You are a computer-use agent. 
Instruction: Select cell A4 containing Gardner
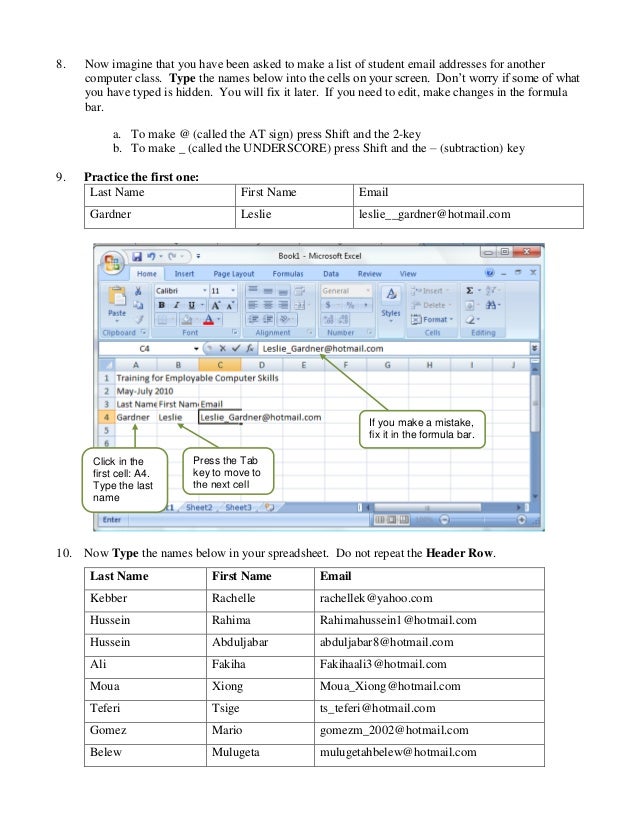(x=135, y=417)
